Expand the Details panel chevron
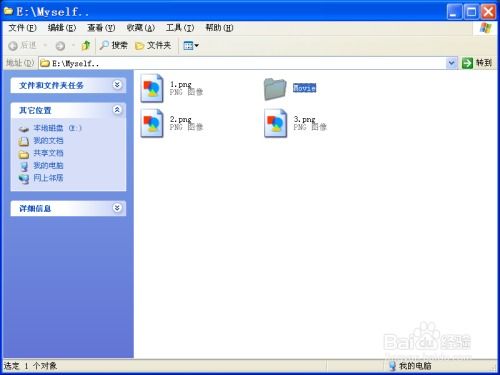The width and height of the screenshot is (500, 375). tap(117, 208)
